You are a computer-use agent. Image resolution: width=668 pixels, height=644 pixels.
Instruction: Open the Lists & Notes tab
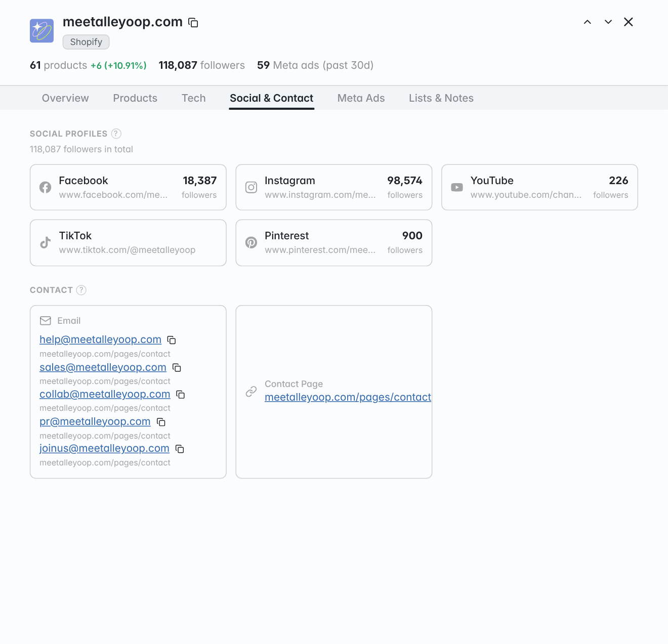click(441, 98)
